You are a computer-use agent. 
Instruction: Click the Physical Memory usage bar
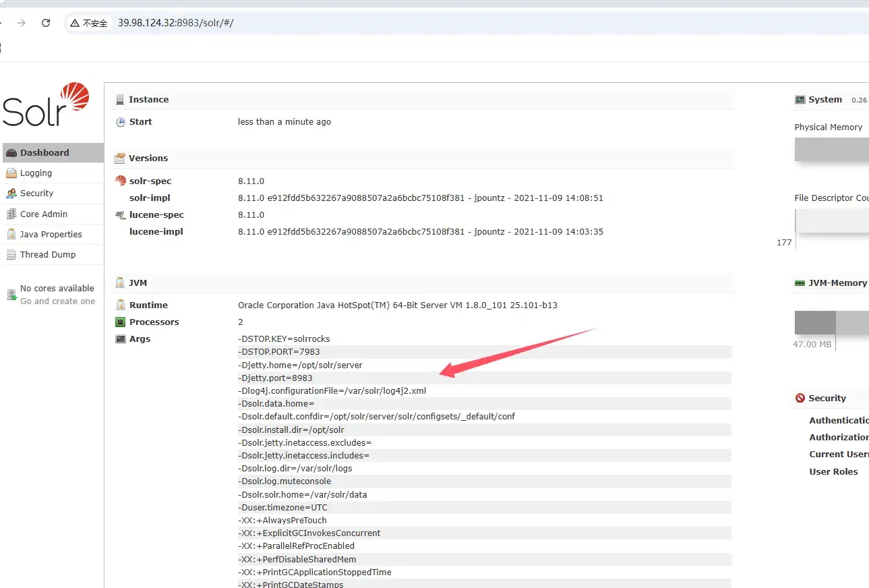tap(831, 149)
